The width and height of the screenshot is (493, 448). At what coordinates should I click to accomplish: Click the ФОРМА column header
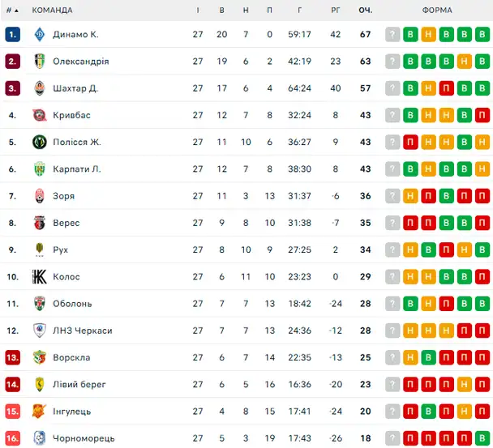(x=437, y=10)
